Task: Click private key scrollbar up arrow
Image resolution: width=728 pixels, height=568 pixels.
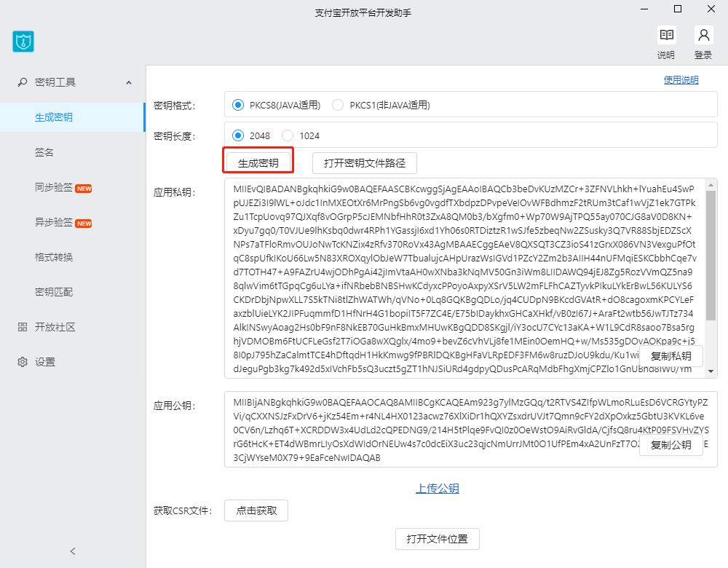Action: coord(711,185)
